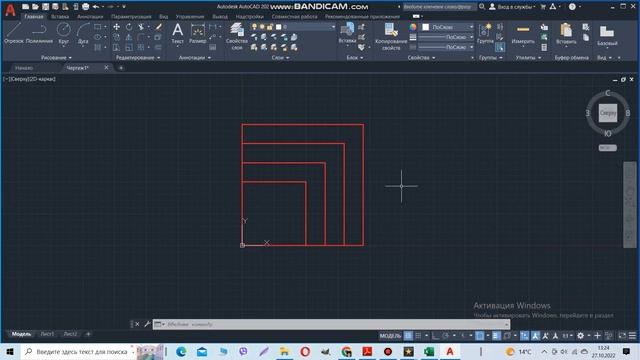This screenshot has width=640, height=360.
Task: Toggle object snap in status bar
Action: [x=480, y=336]
